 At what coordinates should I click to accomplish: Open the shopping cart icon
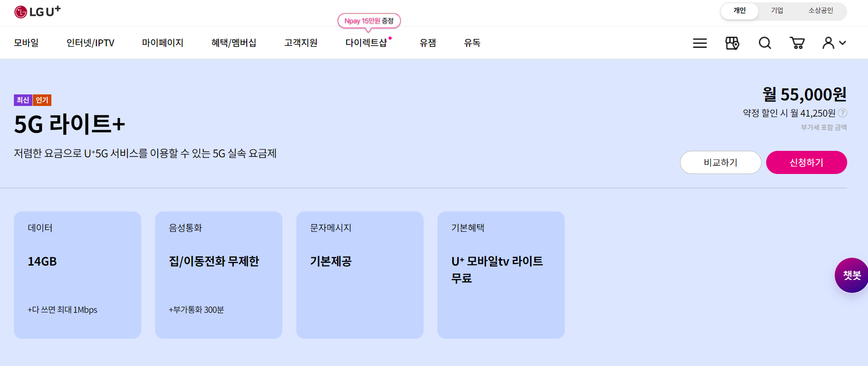pyautogui.click(x=797, y=43)
